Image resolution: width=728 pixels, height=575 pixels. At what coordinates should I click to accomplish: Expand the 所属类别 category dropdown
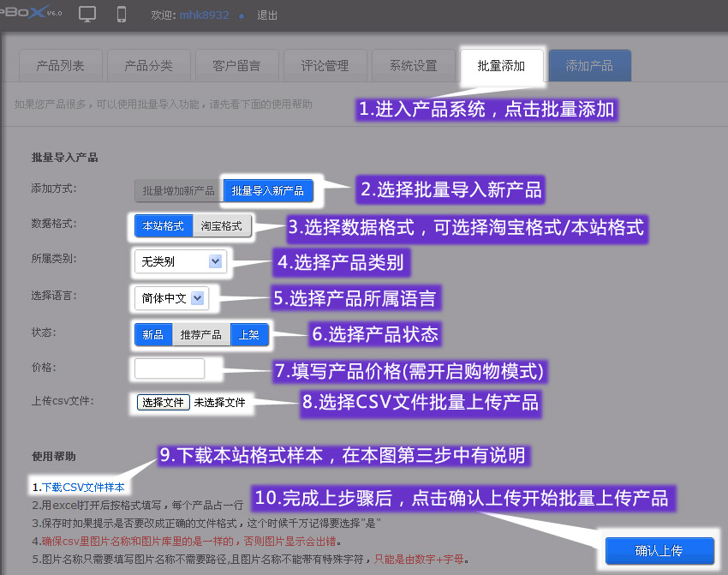178,261
